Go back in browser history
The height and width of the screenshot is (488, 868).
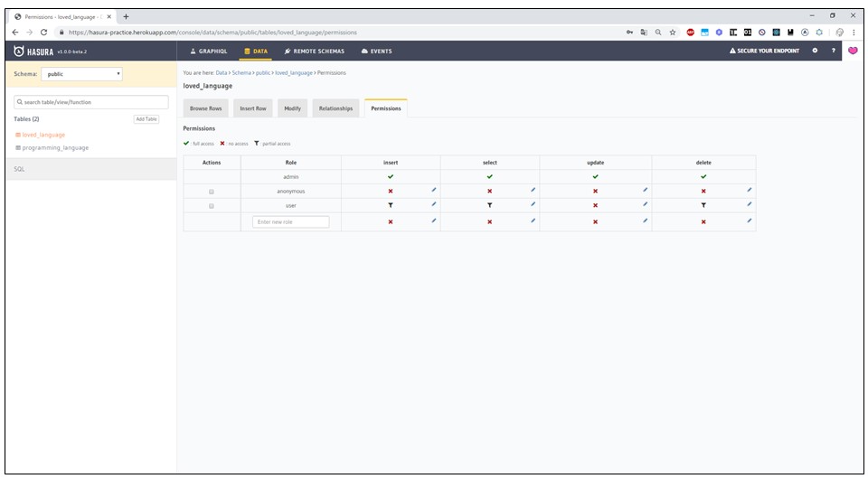click(15, 33)
